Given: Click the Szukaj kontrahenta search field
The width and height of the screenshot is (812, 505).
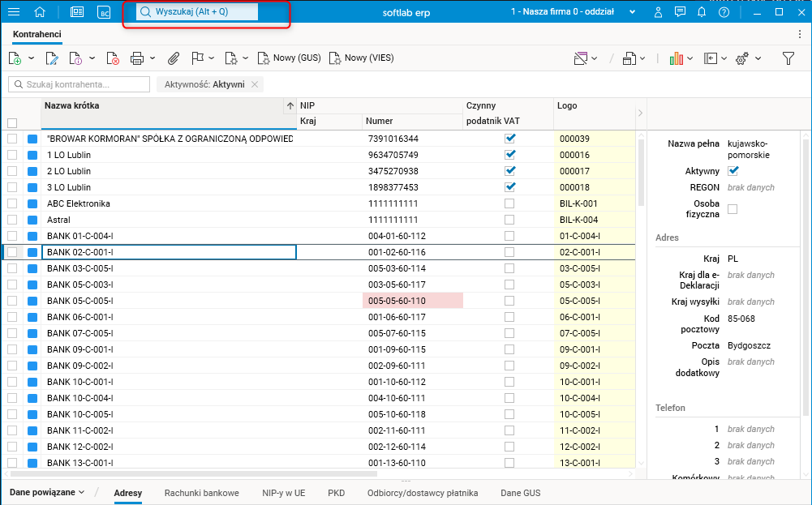Looking at the screenshot, I should (79, 84).
